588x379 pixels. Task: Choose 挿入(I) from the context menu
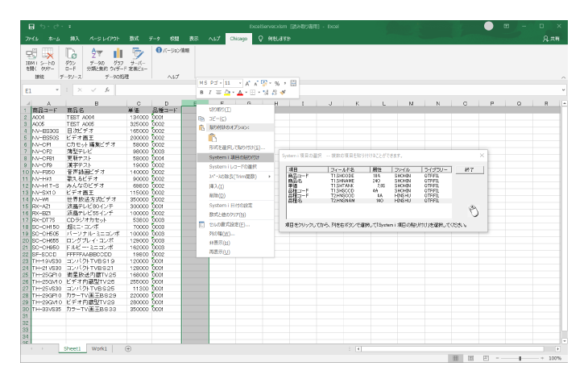tap(235, 186)
